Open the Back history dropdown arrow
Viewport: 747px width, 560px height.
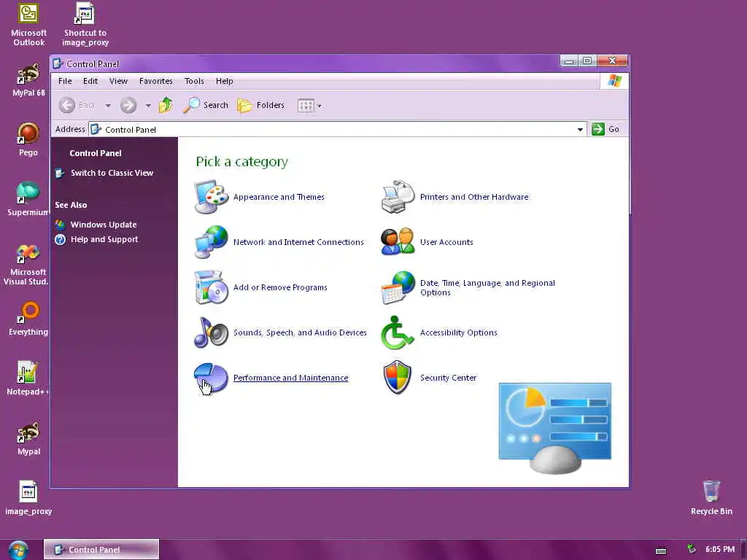[x=108, y=105]
